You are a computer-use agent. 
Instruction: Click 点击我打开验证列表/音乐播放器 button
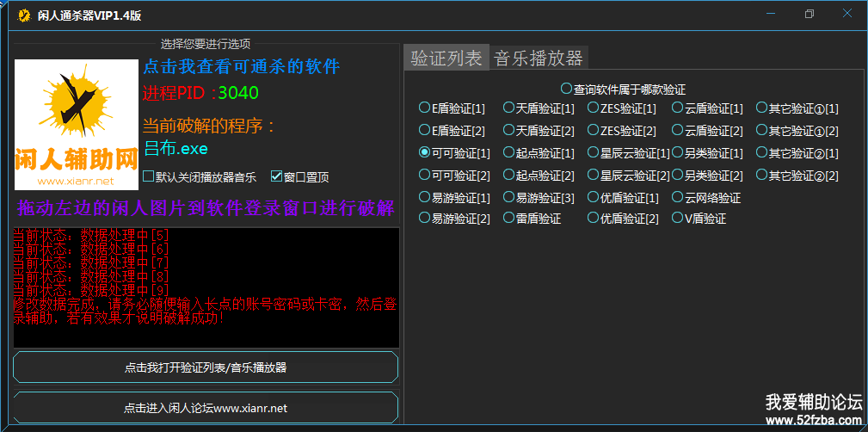pyautogui.click(x=206, y=367)
